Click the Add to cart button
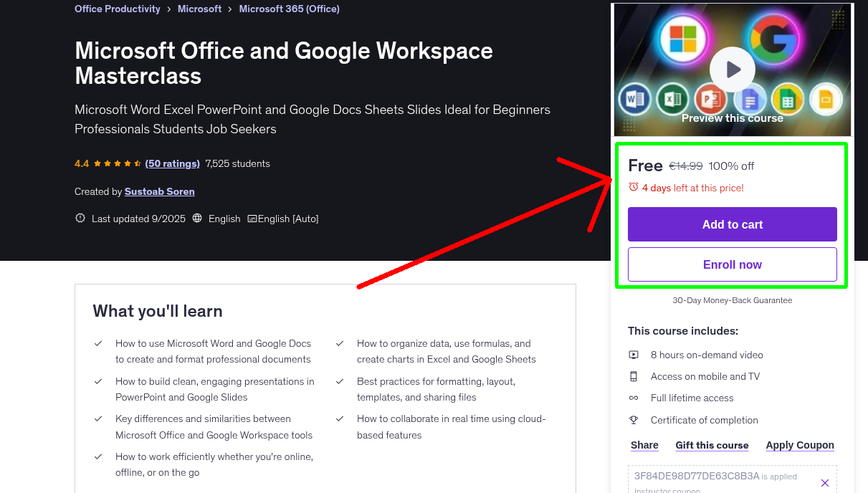 click(x=732, y=224)
